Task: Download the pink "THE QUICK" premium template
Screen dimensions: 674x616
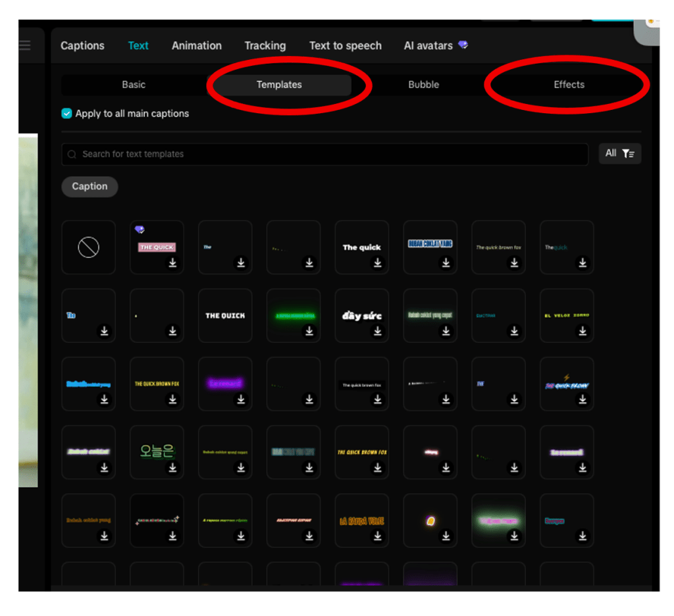Action: pos(172,263)
